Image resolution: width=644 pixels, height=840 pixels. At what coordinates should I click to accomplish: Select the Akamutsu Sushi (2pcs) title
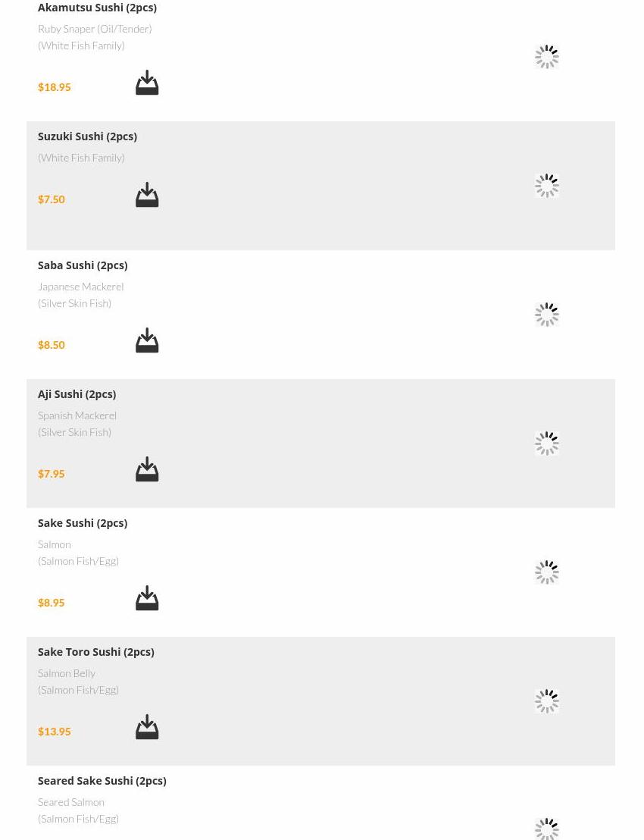(97, 8)
